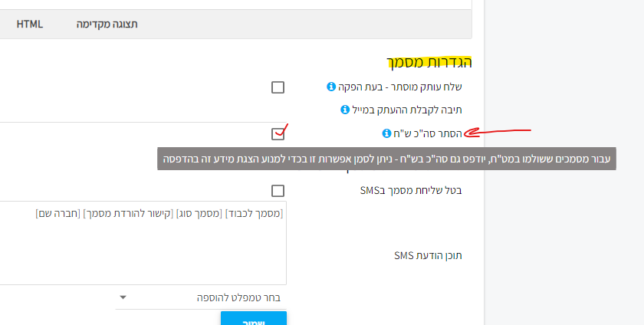Click the blue שמור save button
Screen dimensions: 644x325
point(254,318)
